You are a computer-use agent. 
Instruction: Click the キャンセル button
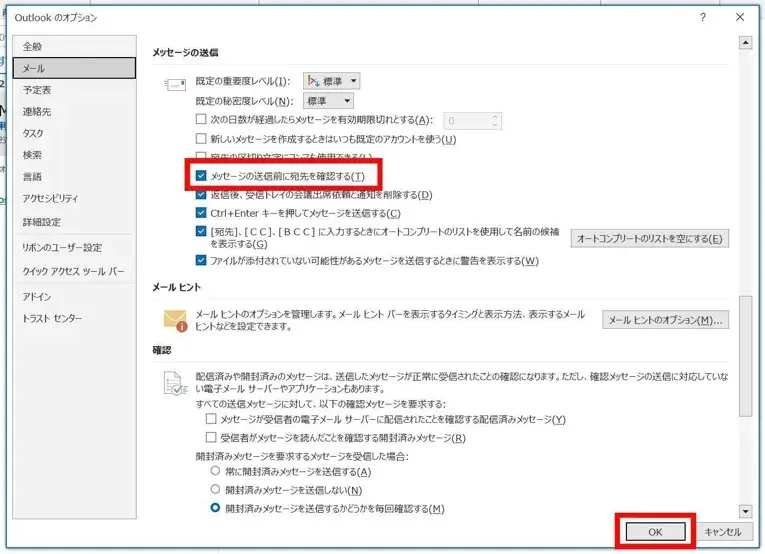pyautogui.click(x=723, y=532)
